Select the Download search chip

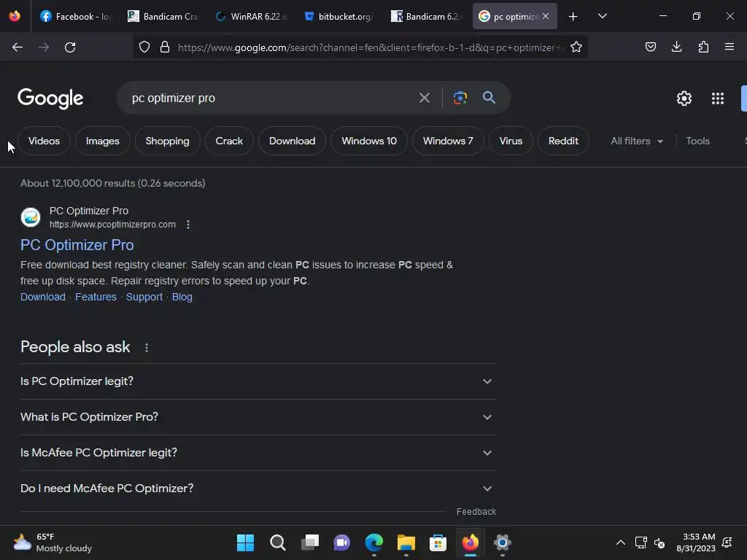click(292, 141)
